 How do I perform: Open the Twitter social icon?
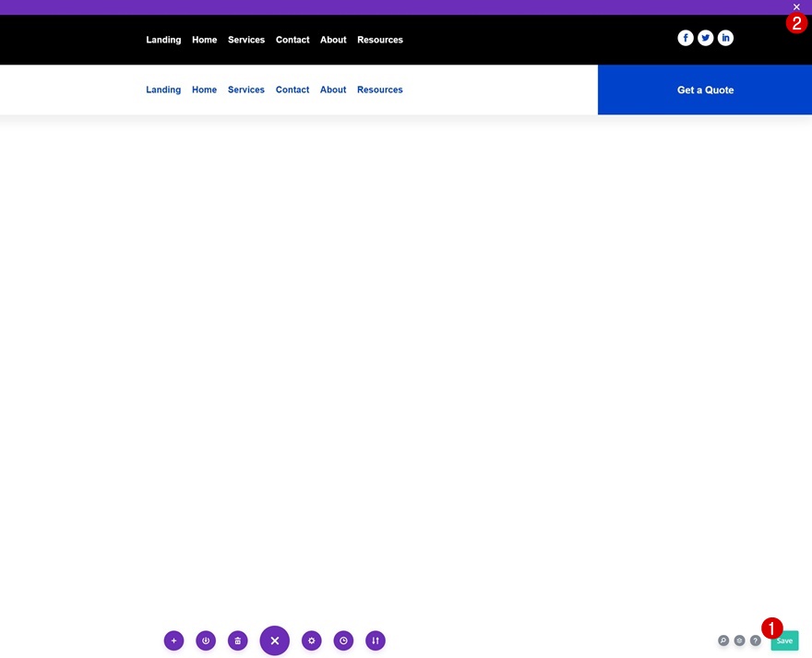(x=705, y=37)
